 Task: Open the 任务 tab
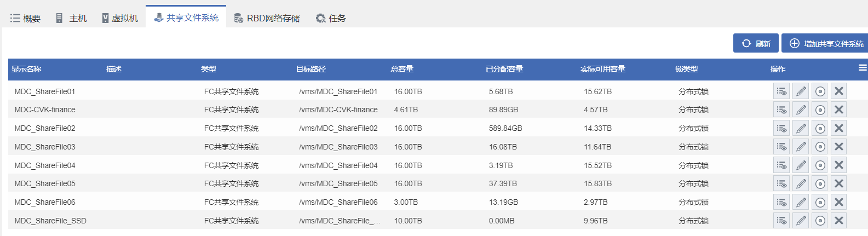(x=331, y=18)
